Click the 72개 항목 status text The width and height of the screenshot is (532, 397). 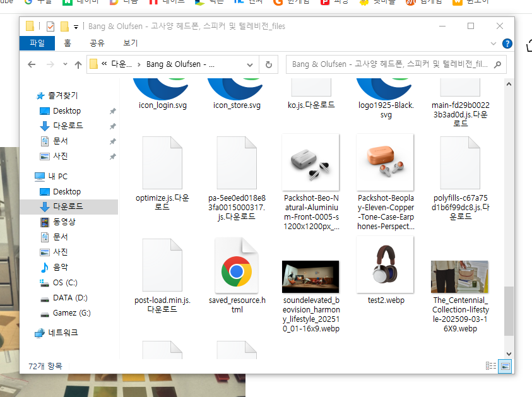(x=45, y=366)
